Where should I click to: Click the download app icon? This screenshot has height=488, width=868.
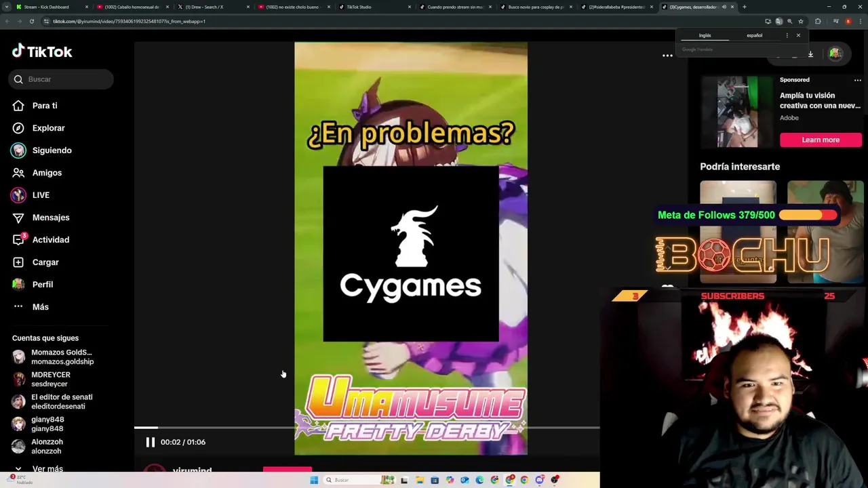[x=810, y=54]
